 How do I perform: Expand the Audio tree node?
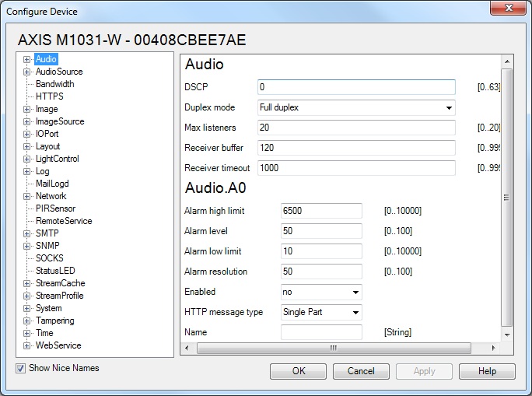click(26, 59)
